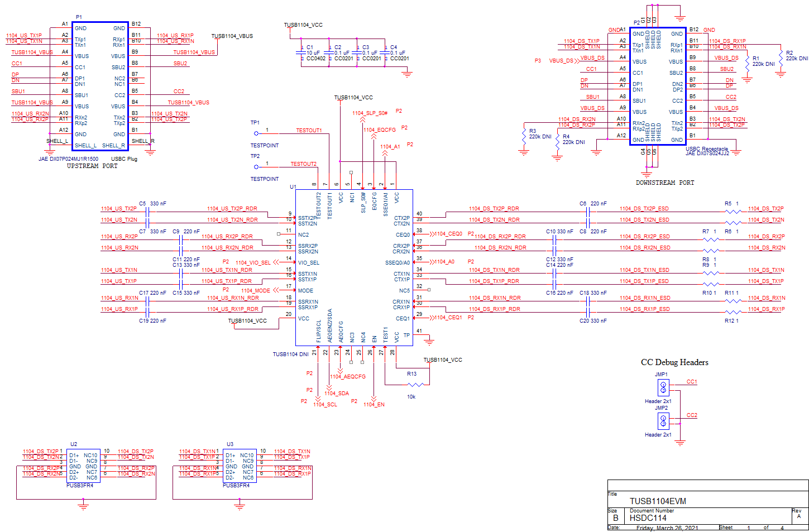The height and width of the screenshot is (532, 809).
Task: Click the TUSB1104EVM title block text
Action: pyautogui.click(x=658, y=501)
